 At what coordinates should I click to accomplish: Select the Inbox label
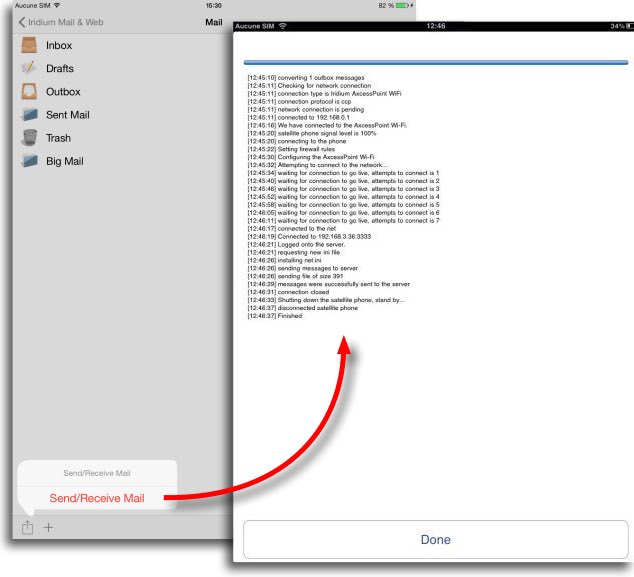(59, 45)
